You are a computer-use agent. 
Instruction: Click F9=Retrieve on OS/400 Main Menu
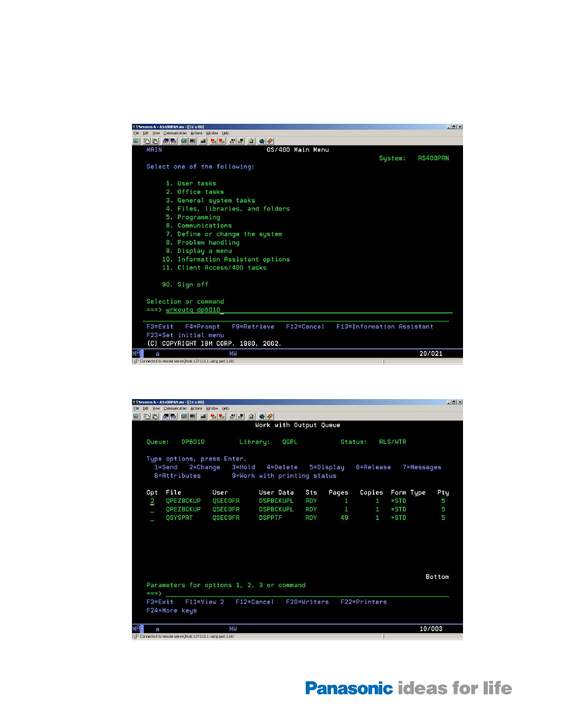[x=253, y=327]
